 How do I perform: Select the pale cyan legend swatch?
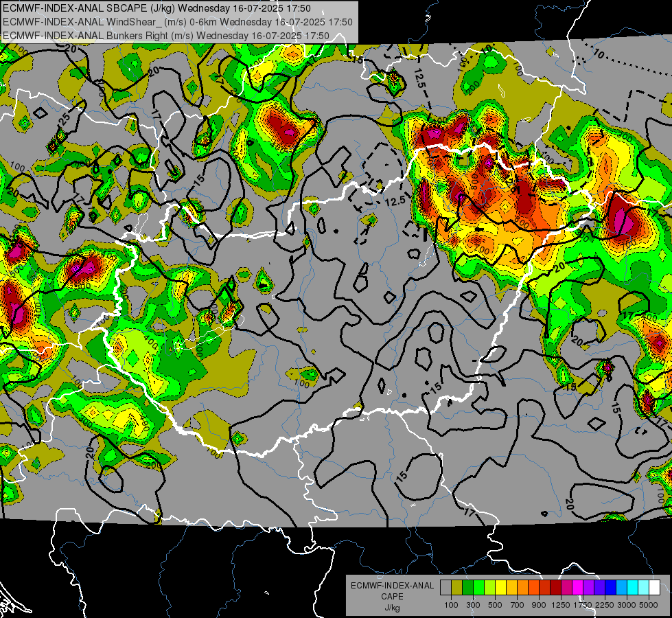[643, 588]
